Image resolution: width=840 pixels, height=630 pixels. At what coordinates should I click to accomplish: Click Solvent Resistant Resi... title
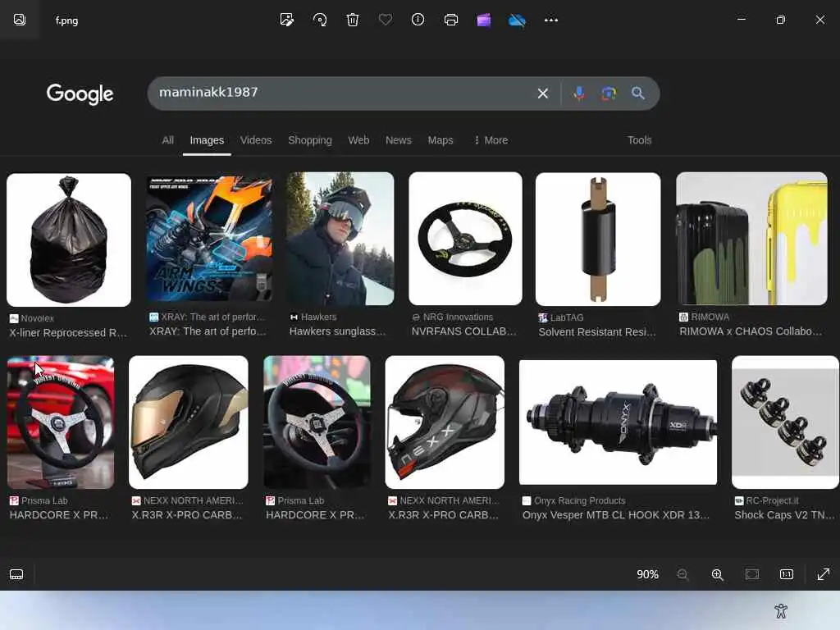click(x=597, y=331)
